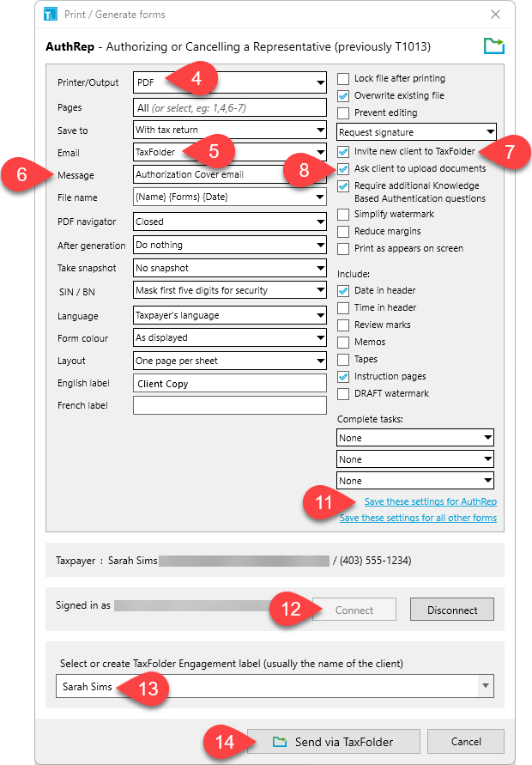532x765 pixels.
Task: Toggle Require additional Knowledge Based Authentication questions
Action: pyautogui.click(x=343, y=185)
